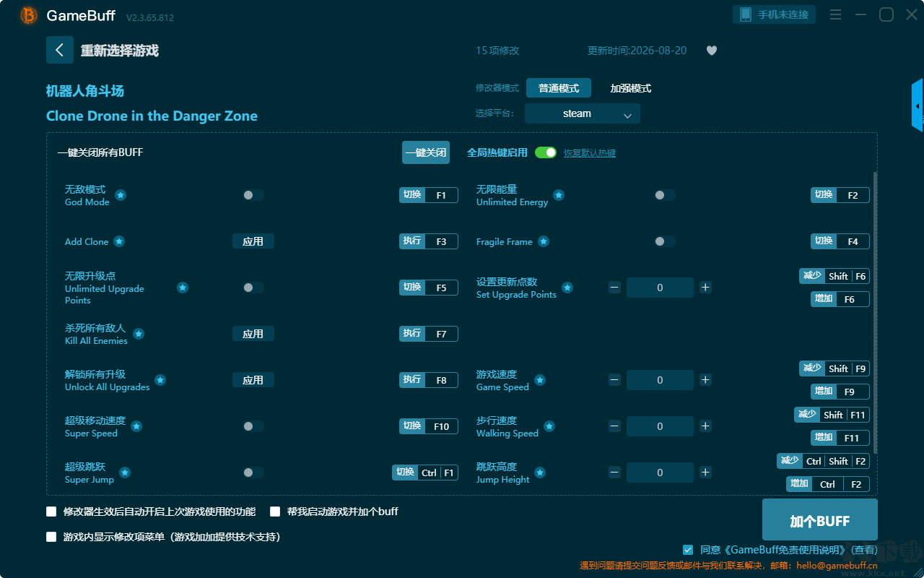Click the star icon beside Unlock All Upgrades
The image size is (924, 578).
pos(160,380)
